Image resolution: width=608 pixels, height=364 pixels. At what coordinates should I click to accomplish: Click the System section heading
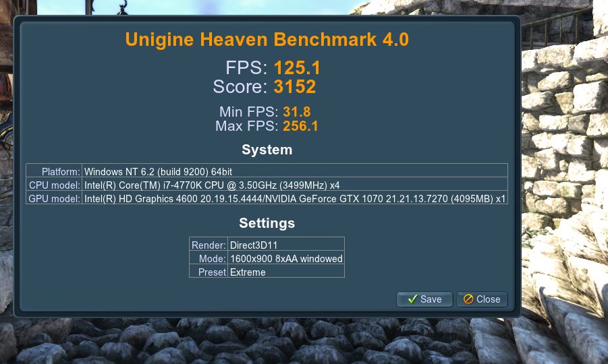pyautogui.click(x=267, y=150)
